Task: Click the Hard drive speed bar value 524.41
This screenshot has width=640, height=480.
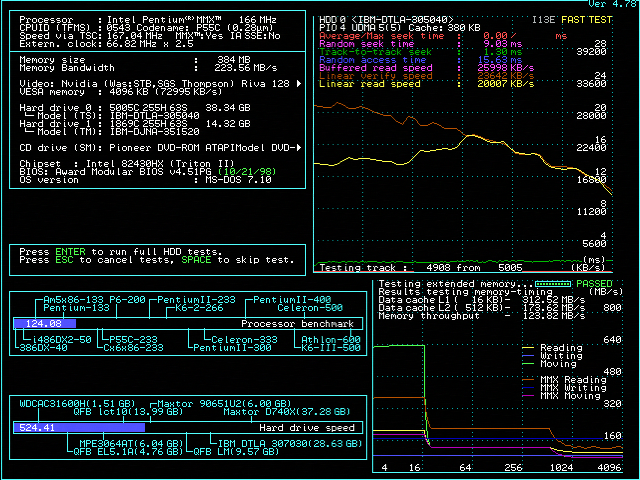Action: [37, 428]
